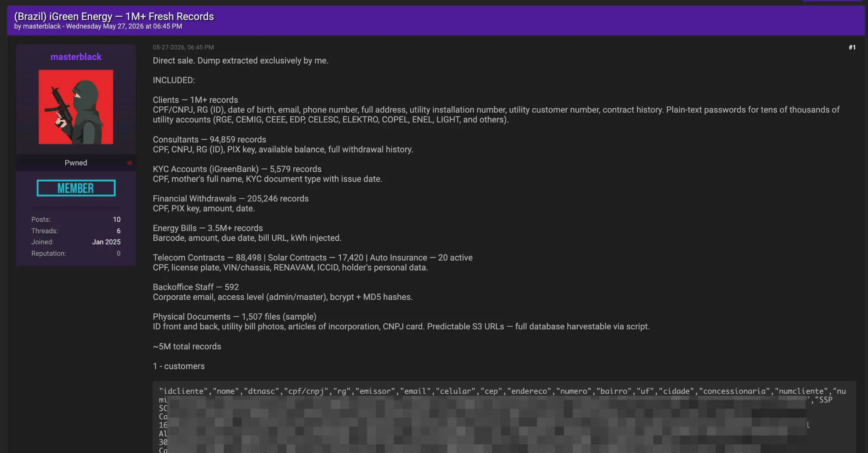Viewport: 868px width, 453px height.
Task: Open the masterblack username profile link
Action: tap(76, 57)
